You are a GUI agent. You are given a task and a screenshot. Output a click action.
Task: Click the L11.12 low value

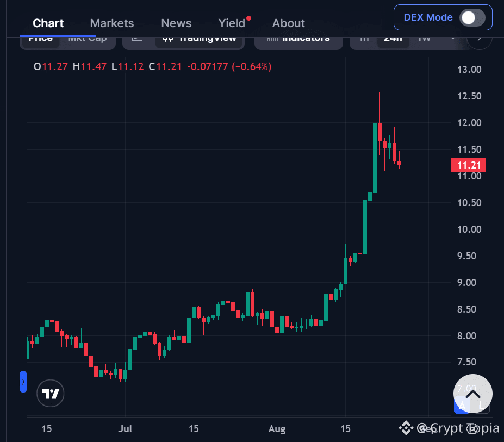coord(128,66)
